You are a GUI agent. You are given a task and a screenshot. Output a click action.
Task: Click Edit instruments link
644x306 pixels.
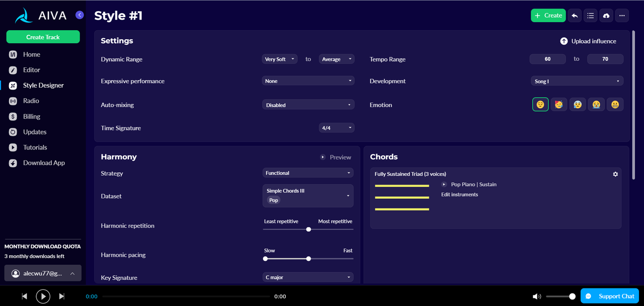click(459, 195)
